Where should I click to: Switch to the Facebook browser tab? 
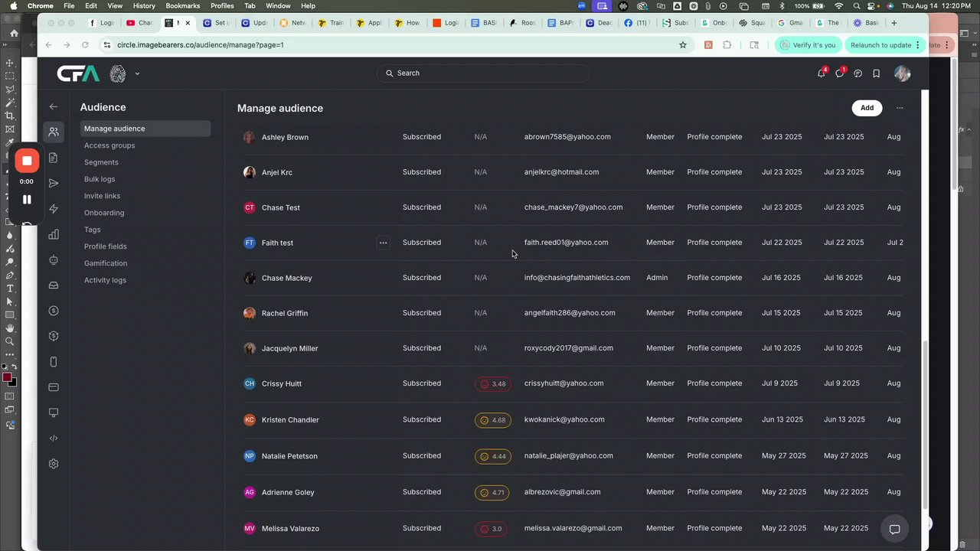[x=638, y=23]
